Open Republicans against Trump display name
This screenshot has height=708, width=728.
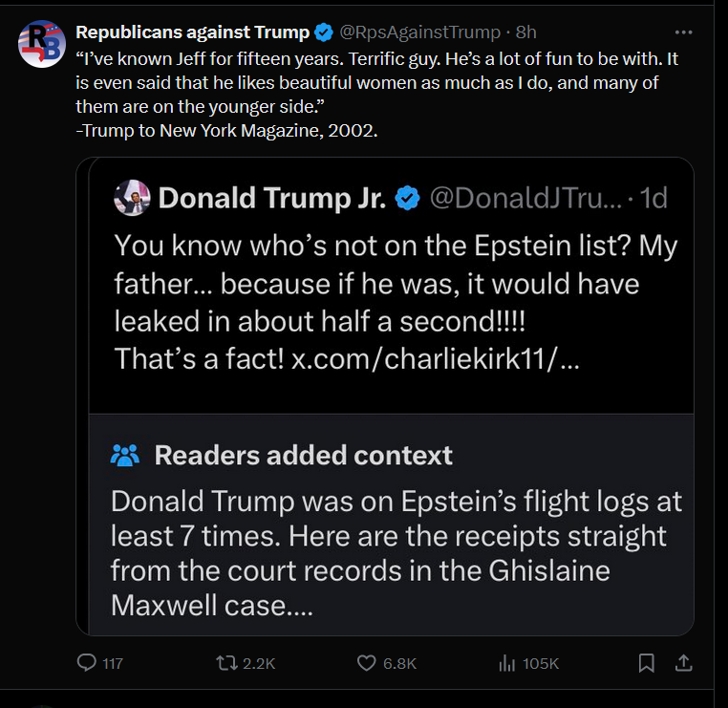193,32
